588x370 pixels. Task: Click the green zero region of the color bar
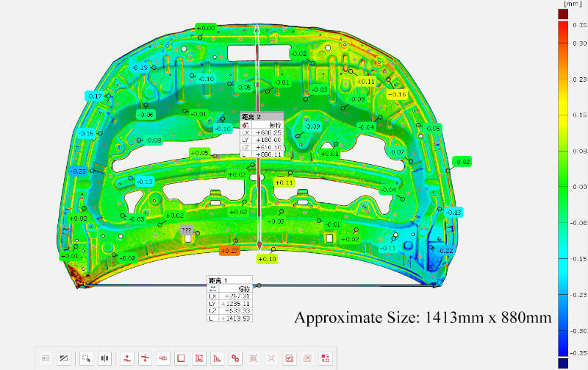coord(563,187)
